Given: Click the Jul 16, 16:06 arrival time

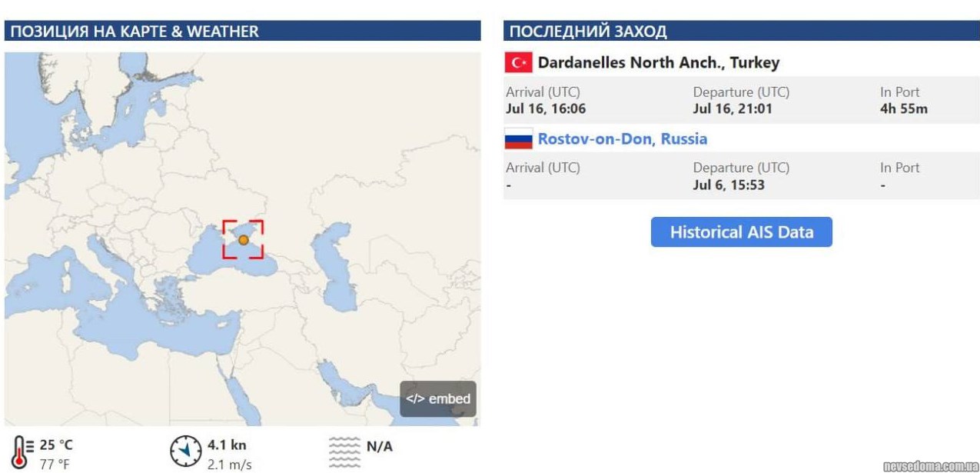Looking at the screenshot, I should click(x=546, y=108).
